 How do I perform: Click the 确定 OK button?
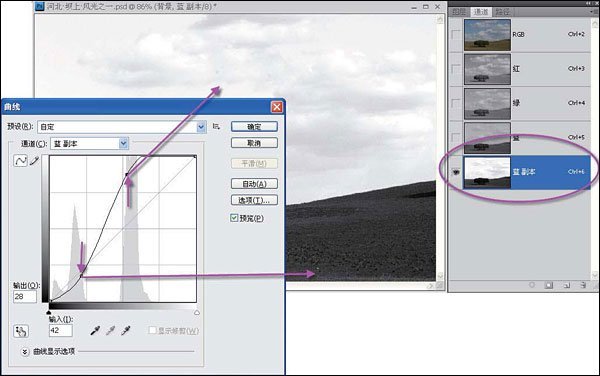click(x=254, y=127)
